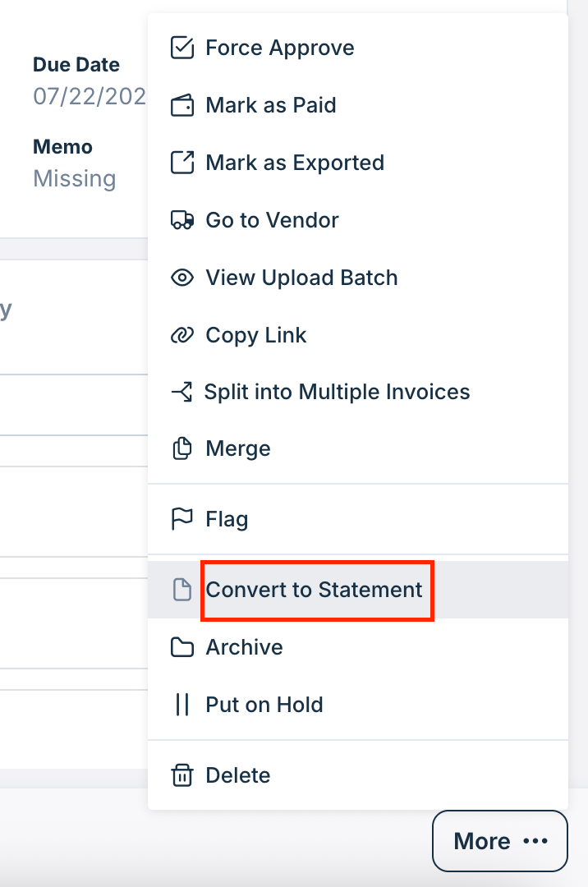
Task: Click the pause bars icon for Put on Hold
Action: point(182,705)
